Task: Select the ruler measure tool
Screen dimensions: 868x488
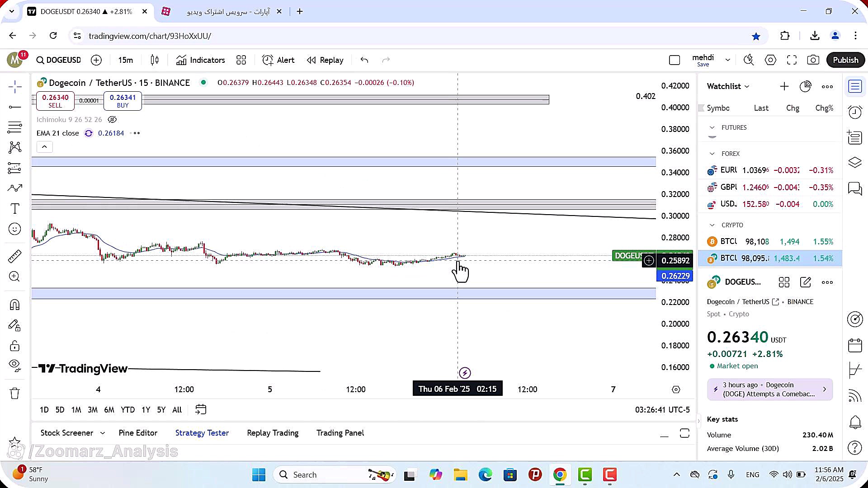Action: 14,256
